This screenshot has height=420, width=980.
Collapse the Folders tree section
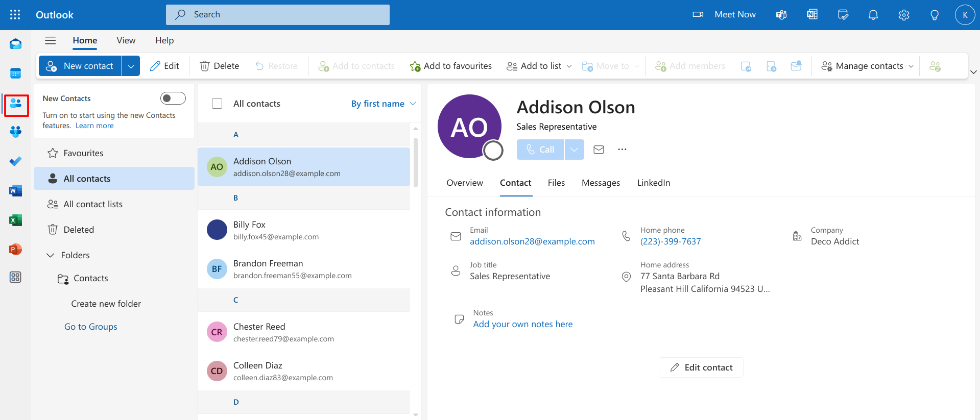point(51,255)
